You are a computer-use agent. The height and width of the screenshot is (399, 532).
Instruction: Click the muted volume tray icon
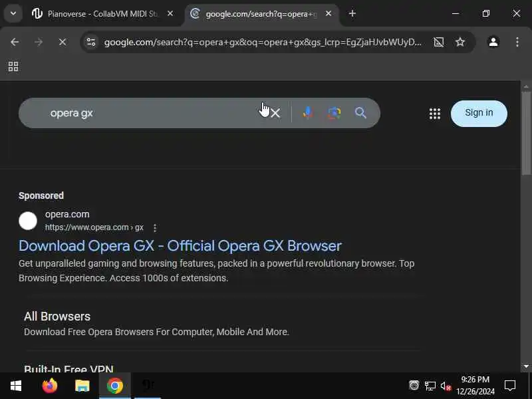446,386
